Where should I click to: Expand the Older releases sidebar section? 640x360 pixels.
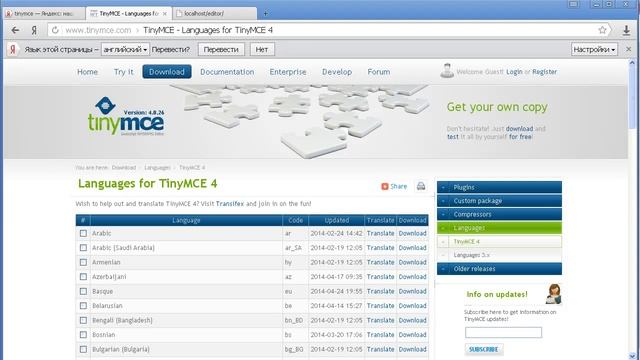pos(499,269)
